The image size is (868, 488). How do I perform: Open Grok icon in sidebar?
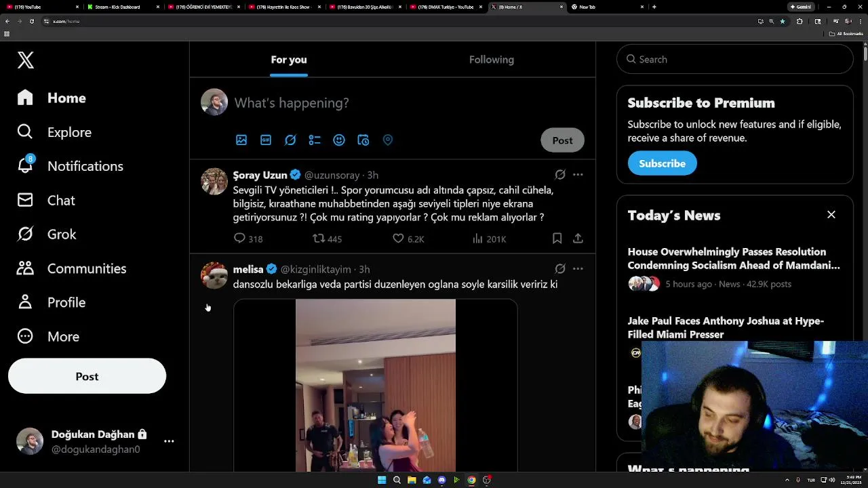tap(25, 234)
